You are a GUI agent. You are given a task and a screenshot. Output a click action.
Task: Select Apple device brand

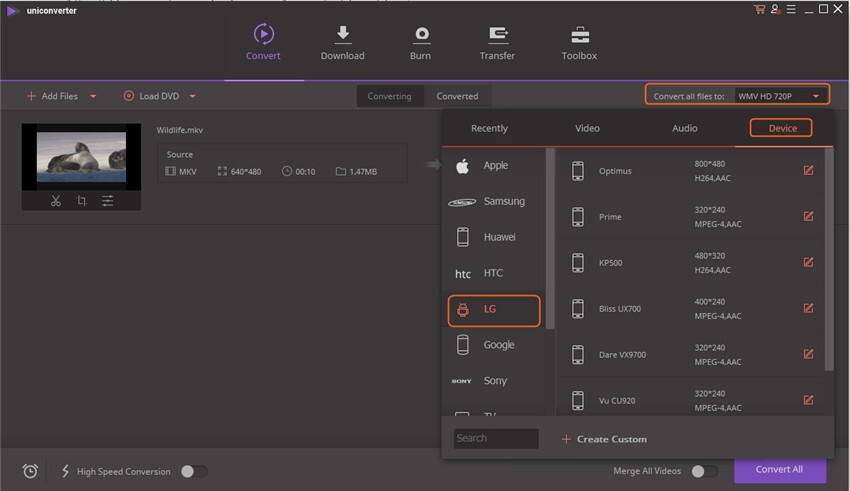point(494,165)
